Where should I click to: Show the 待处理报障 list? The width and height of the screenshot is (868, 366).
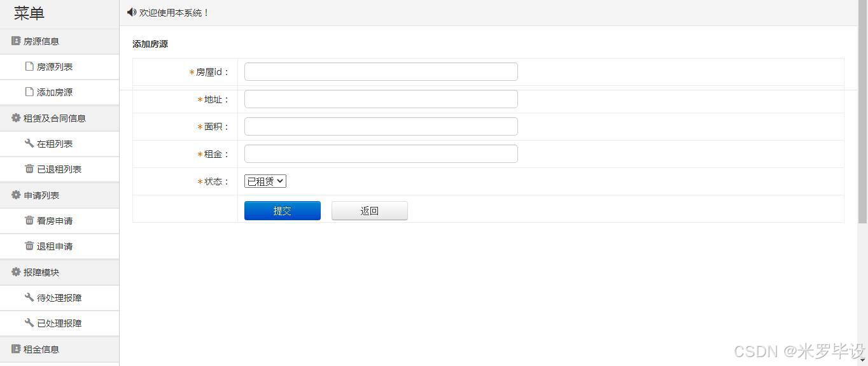coord(59,298)
